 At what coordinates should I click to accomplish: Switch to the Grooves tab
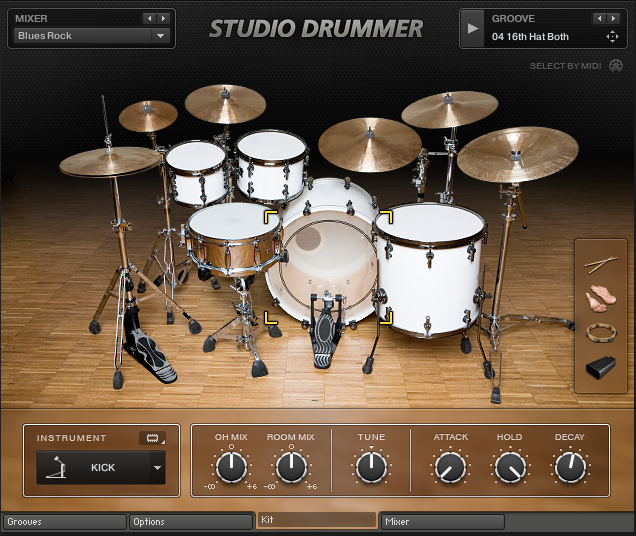pyautogui.click(x=65, y=521)
